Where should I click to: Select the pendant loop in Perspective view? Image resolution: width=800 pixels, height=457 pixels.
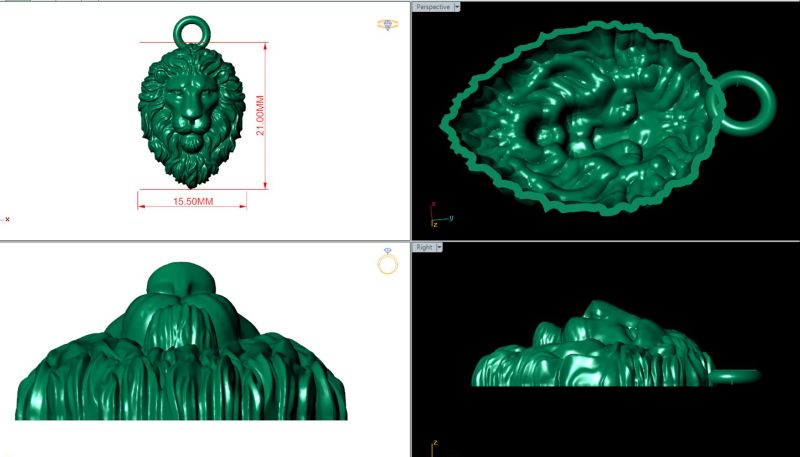tap(744, 102)
